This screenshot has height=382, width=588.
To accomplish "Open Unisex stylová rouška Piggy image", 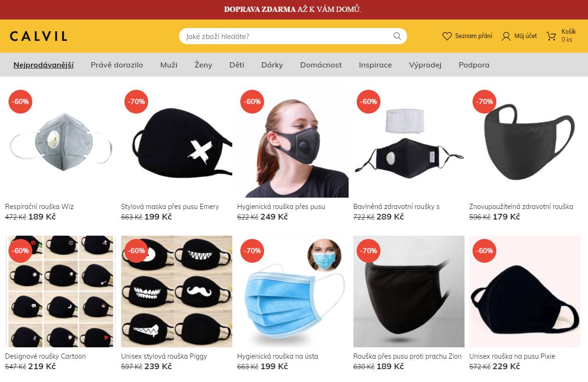I will click(177, 292).
